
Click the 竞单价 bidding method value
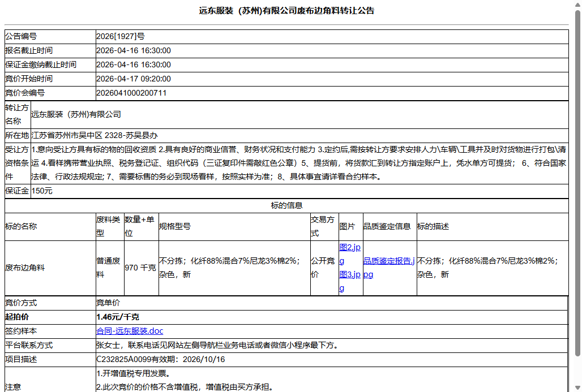[108, 303]
